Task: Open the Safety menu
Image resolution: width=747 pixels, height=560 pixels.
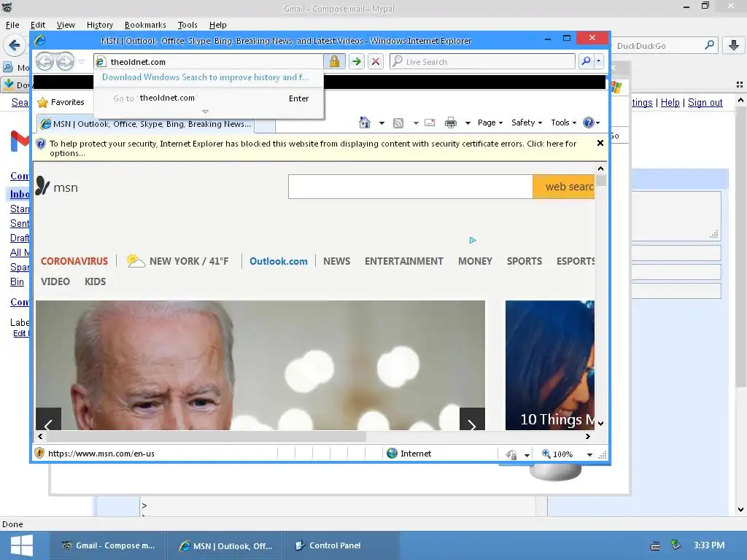Action: pos(527,122)
